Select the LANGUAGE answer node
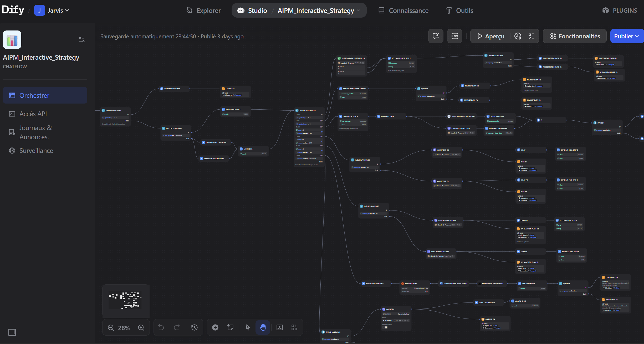Image resolution: width=644 pixels, height=344 pixels. pyautogui.click(x=236, y=92)
